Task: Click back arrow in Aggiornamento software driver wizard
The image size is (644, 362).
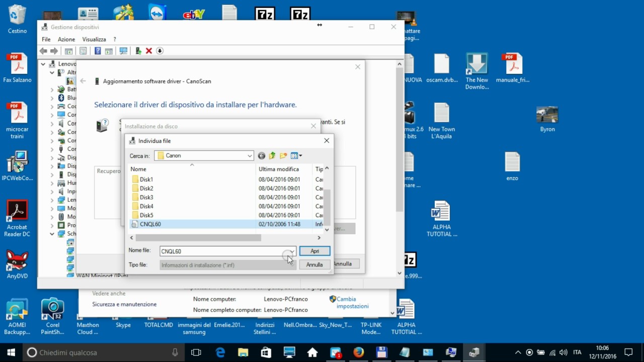Action: point(83,81)
